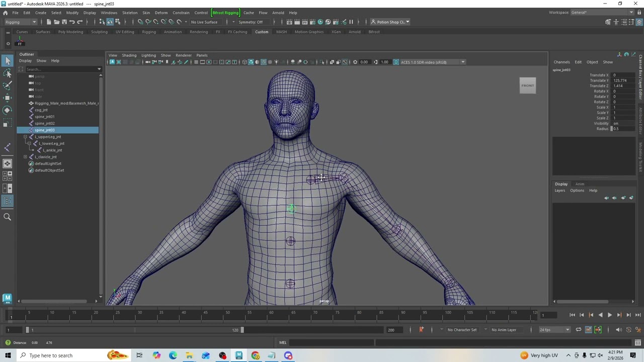
Task: Open the Potion Shop account dropdown
Action: [x=391, y=22]
